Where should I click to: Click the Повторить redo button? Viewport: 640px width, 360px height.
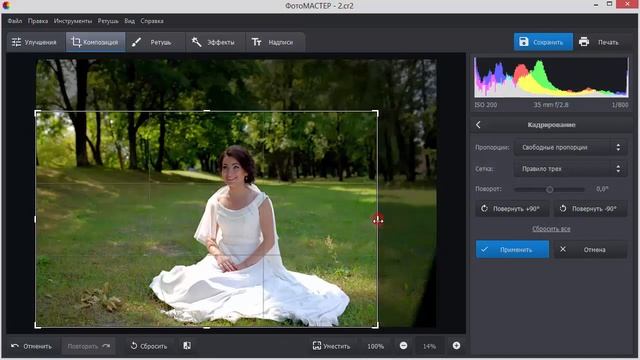(88, 346)
